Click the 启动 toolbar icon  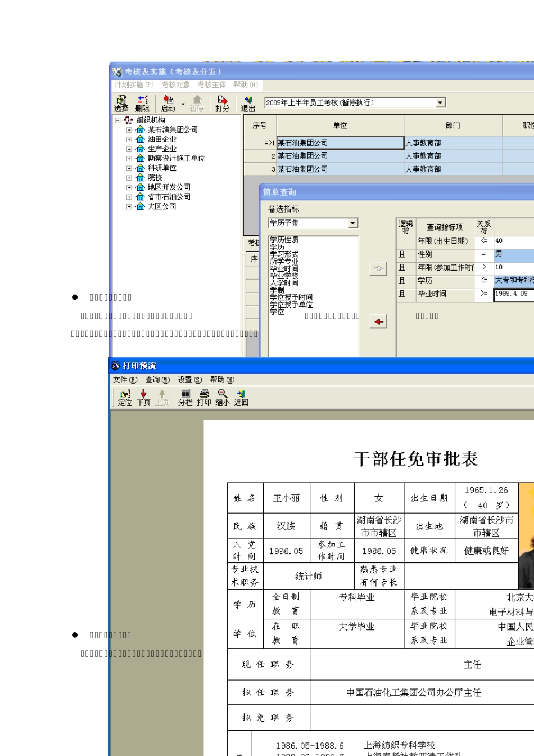[x=168, y=103]
